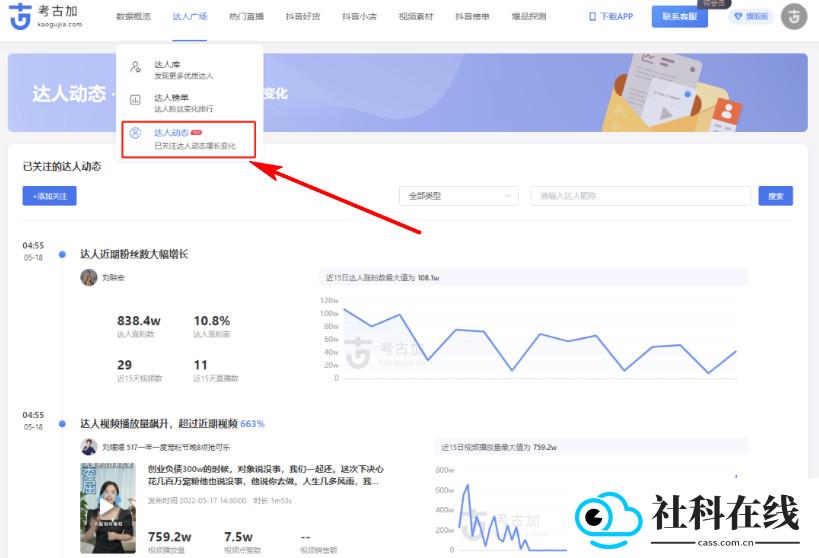Viewport: 819px width, 558px height.
Task: Click the 请输入达人昵称 search input
Action: pos(641,196)
